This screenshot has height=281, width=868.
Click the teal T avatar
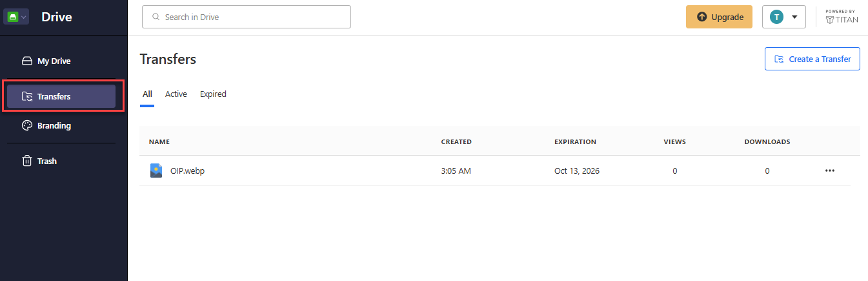click(x=777, y=17)
